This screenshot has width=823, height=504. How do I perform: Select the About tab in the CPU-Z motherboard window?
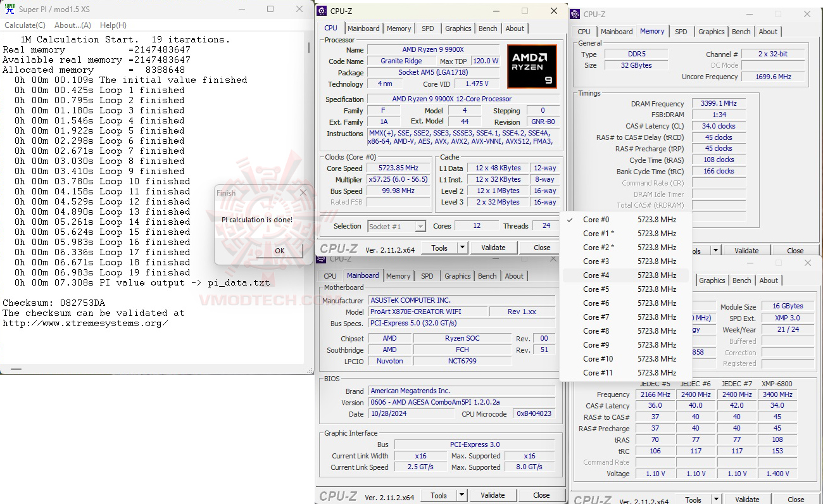[x=514, y=276]
